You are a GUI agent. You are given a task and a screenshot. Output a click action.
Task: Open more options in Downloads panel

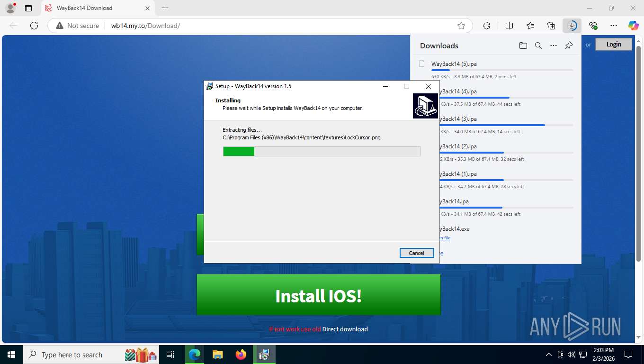[554, 45]
